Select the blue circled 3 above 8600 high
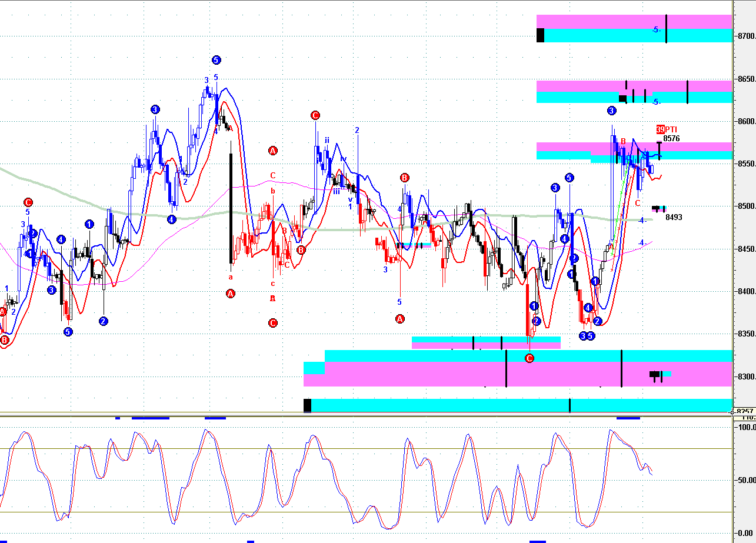Viewport: 756px width, 543px height. (611, 111)
